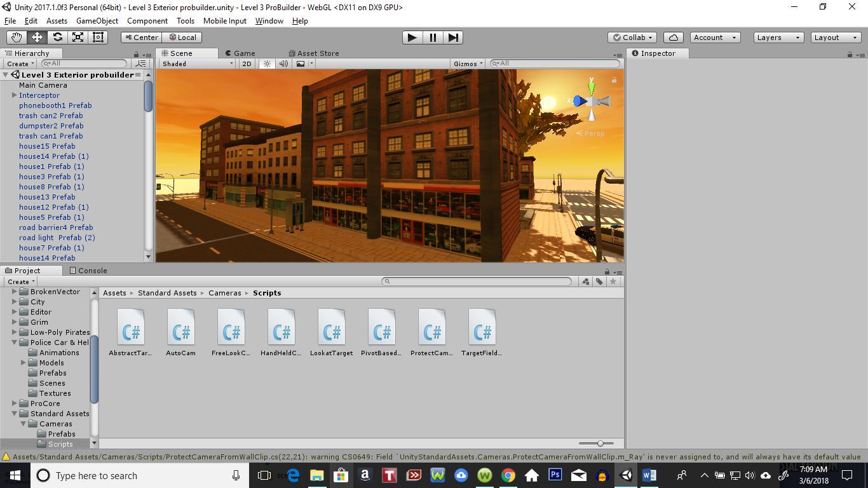Viewport: 868px width, 488px height.
Task: Toggle Local handle rotation button
Action: coord(182,37)
